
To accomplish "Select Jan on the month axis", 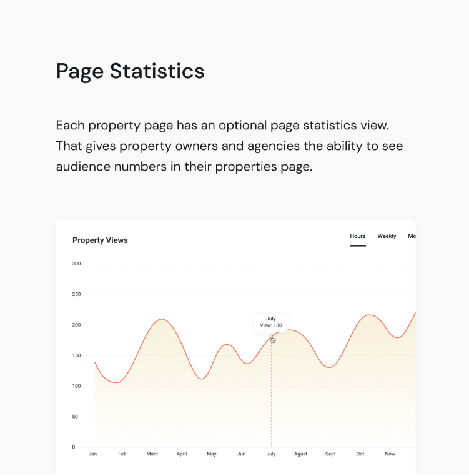I will click(92, 454).
